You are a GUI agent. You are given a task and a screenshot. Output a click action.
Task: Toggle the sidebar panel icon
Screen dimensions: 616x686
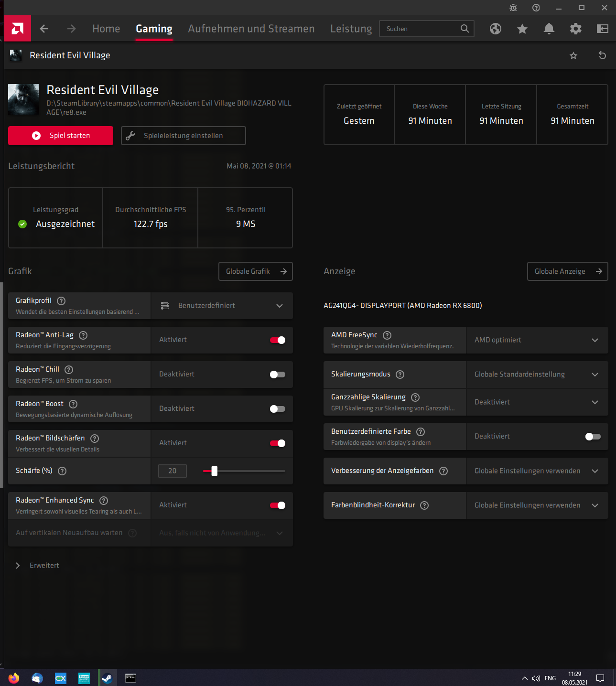pos(603,29)
